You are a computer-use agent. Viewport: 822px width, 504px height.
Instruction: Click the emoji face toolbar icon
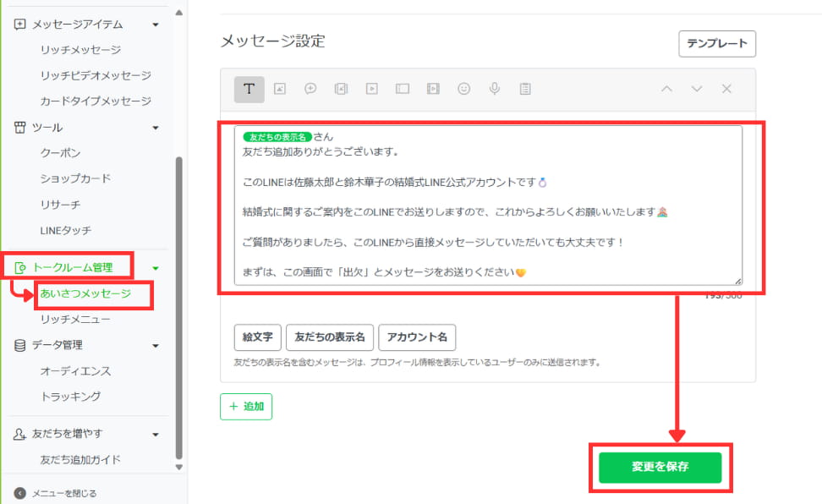tap(464, 89)
